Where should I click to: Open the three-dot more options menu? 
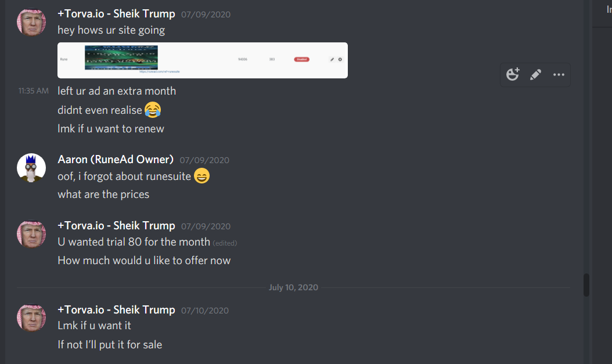559,74
